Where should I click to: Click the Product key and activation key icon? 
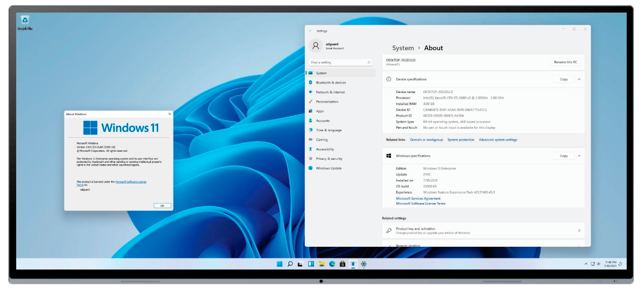tap(388, 231)
